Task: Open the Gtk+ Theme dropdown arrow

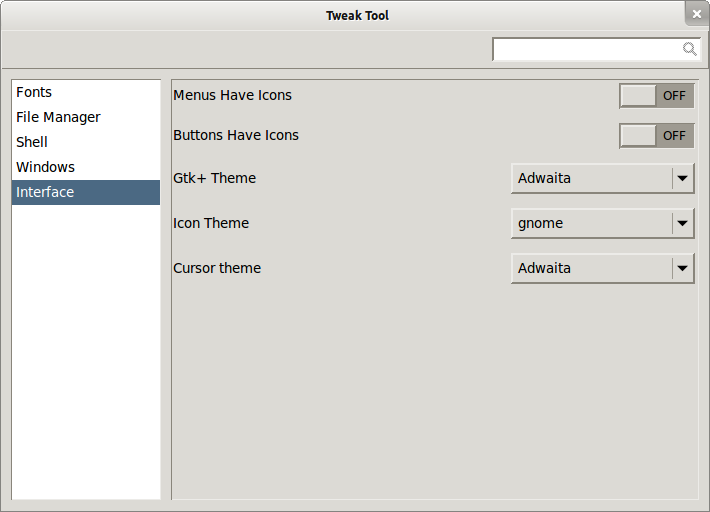Action: click(683, 179)
